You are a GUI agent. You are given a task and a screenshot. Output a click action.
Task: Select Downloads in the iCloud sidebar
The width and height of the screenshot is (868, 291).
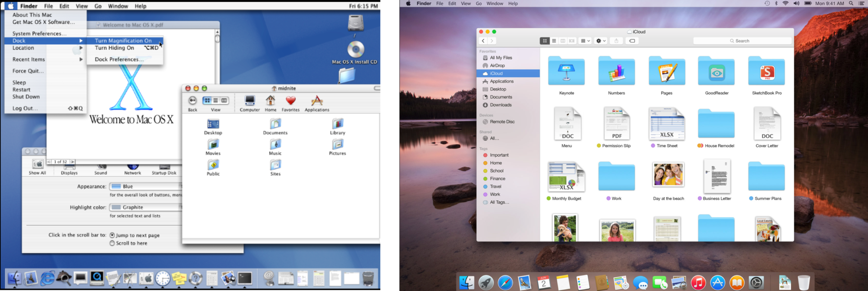point(508,105)
